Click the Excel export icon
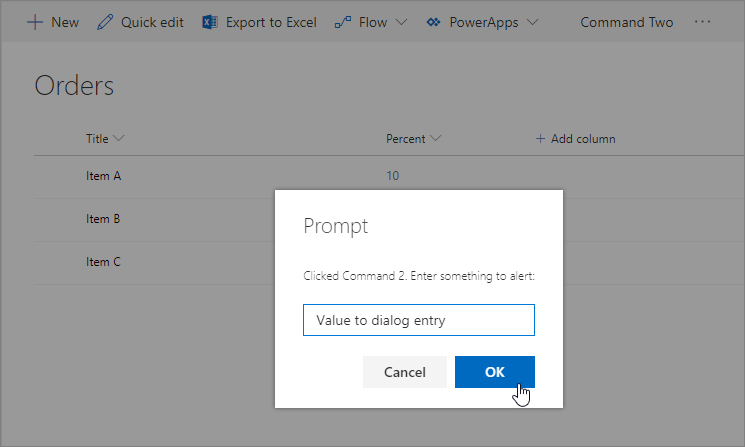The image size is (745, 447). click(x=210, y=22)
